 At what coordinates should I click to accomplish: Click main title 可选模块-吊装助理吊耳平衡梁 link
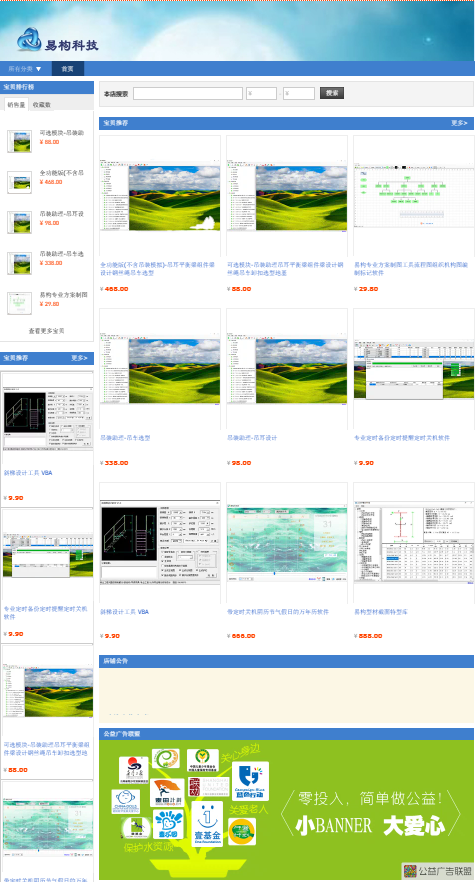tap(285, 268)
